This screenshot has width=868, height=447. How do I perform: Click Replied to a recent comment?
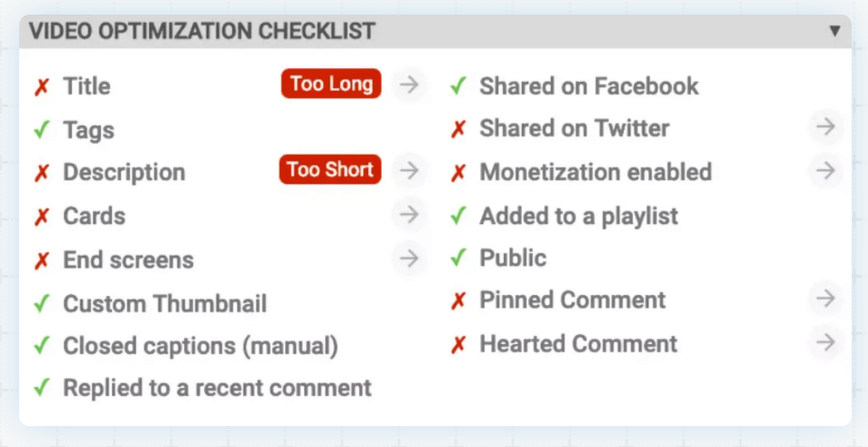[217, 388]
